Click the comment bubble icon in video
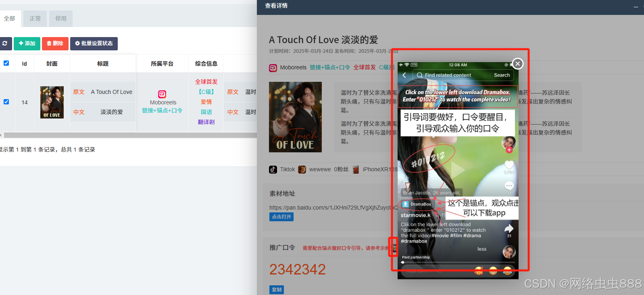This screenshot has height=295, width=644. [509, 186]
